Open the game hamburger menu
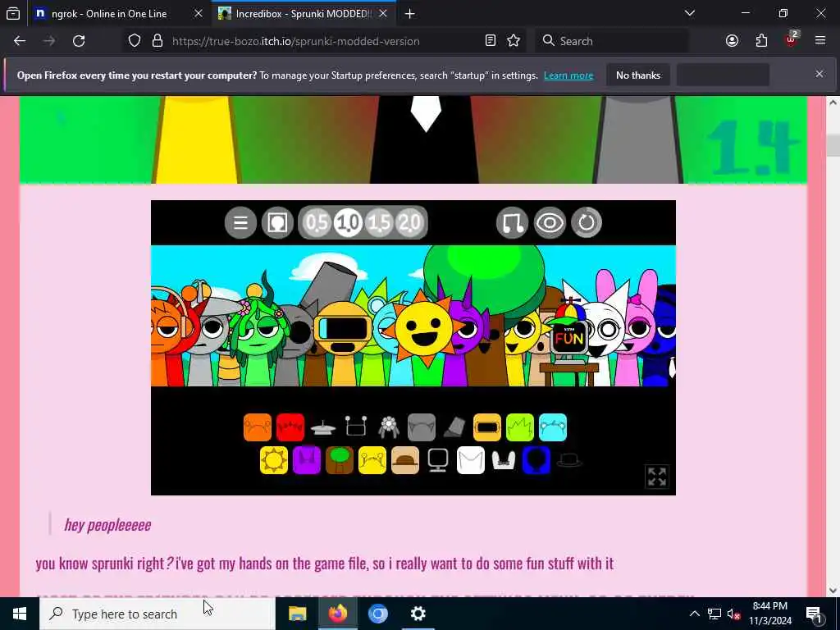The image size is (840, 630). pyautogui.click(x=240, y=222)
